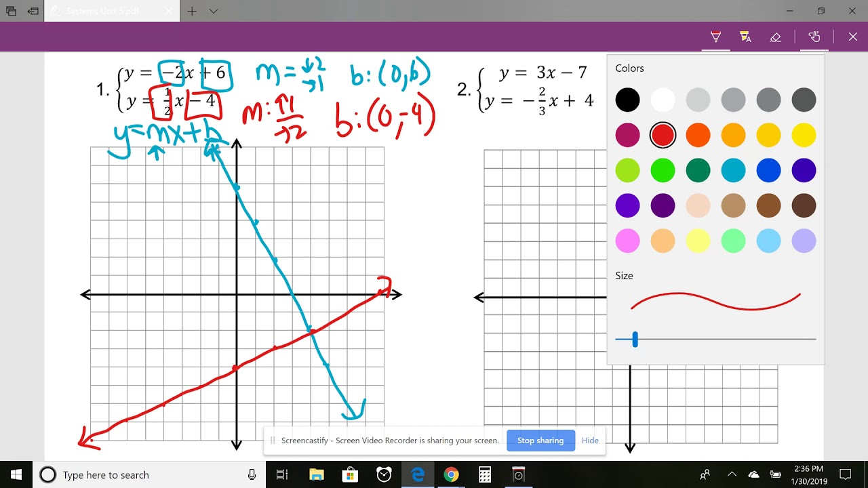868x488 pixels.
Task: Open Task View from the taskbar
Action: pyautogui.click(x=282, y=474)
